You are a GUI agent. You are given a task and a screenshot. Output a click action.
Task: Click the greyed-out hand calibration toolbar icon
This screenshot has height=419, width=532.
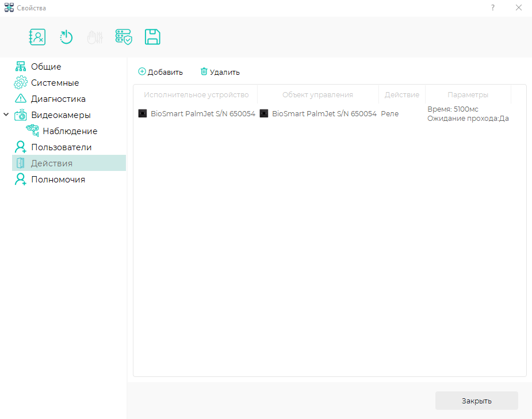pos(95,37)
